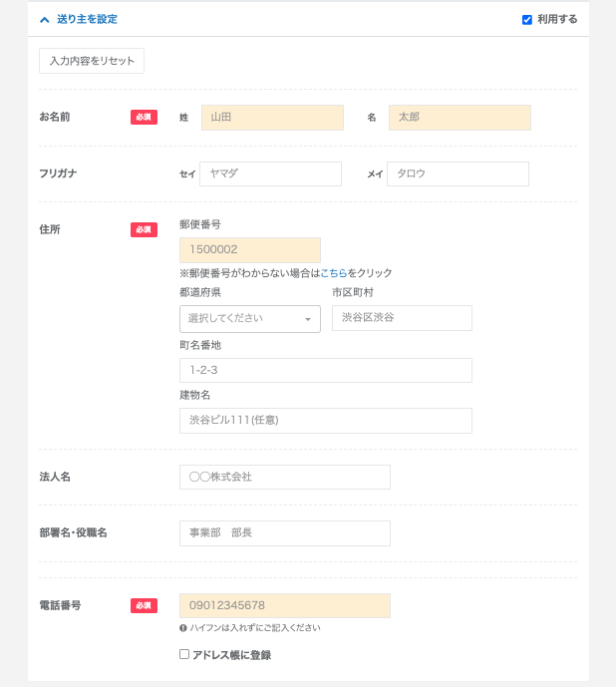Click the 送り主を設定 header title

tap(87, 19)
